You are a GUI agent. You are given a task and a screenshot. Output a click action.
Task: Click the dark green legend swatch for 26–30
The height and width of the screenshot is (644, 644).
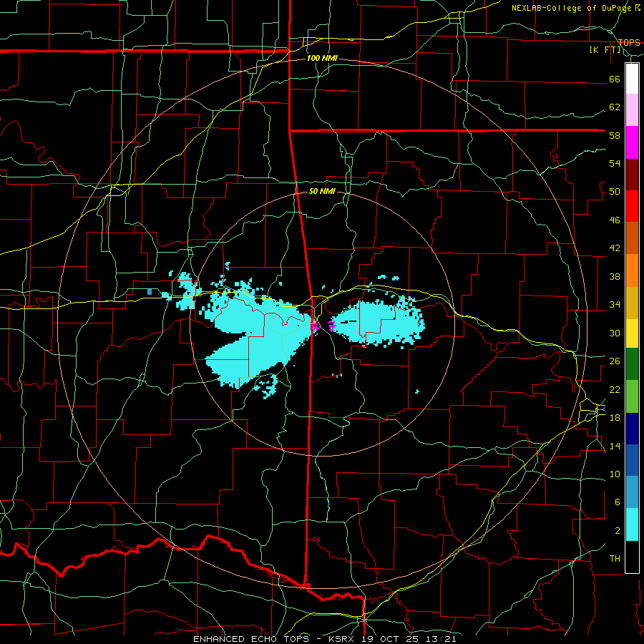point(632,364)
